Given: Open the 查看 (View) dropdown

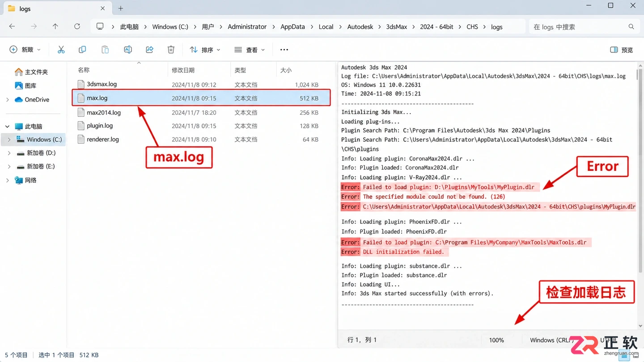Looking at the screenshot, I should coord(250,50).
